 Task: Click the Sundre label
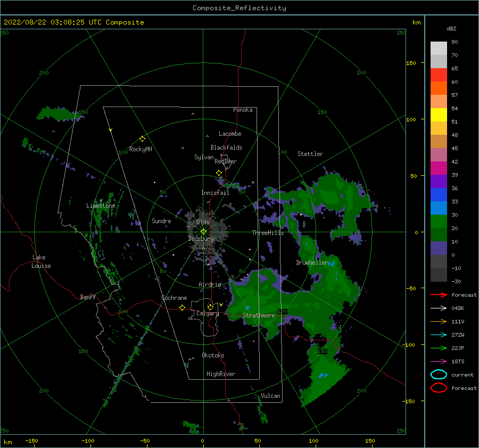click(x=161, y=221)
